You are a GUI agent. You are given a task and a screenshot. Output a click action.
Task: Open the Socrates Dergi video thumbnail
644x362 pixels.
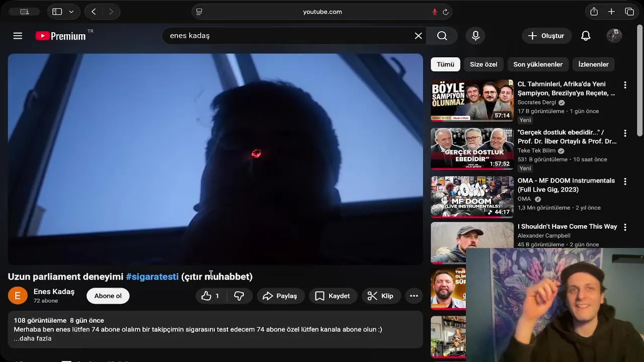coord(472,100)
